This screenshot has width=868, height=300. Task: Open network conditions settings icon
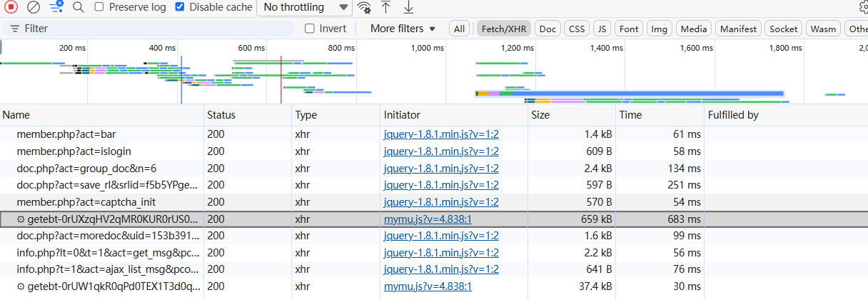364,7
